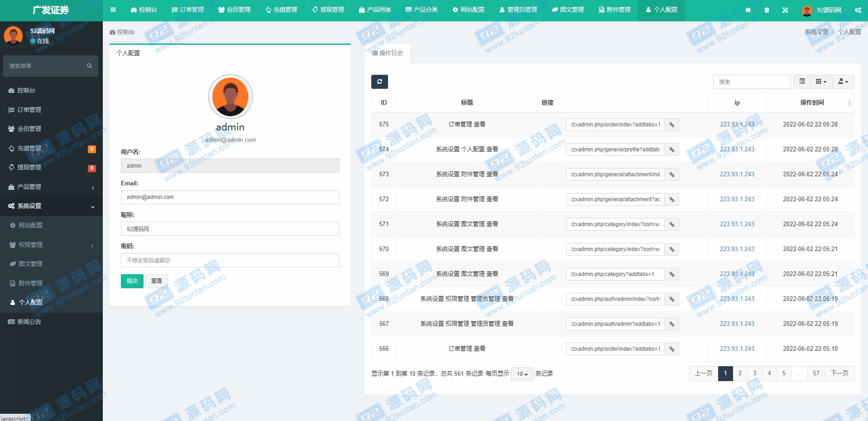Open the link icon for log row 574
This screenshot has height=421, width=868.
pos(672,150)
